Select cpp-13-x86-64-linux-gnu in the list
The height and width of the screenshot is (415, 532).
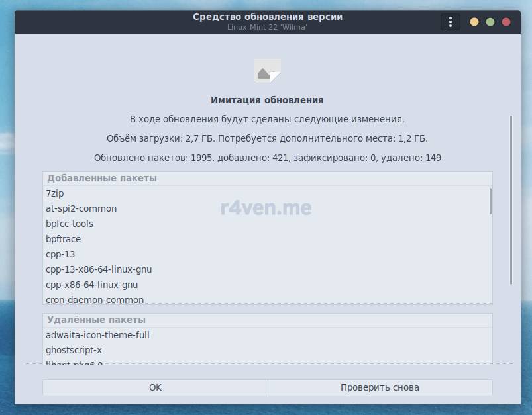(x=99, y=269)
